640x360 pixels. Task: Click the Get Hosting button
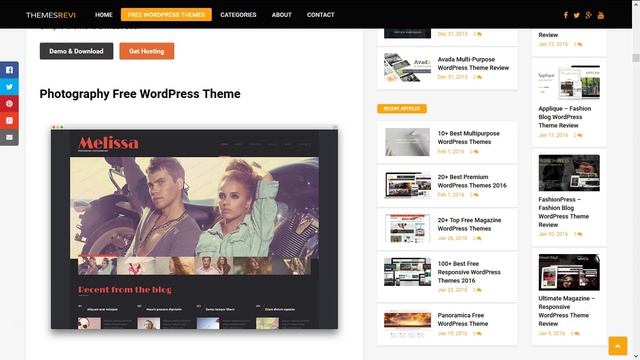click(x=147, y=51)
